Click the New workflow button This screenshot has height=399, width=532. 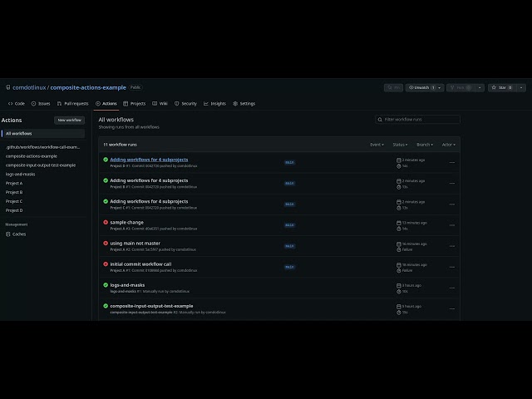click(70, 120)
